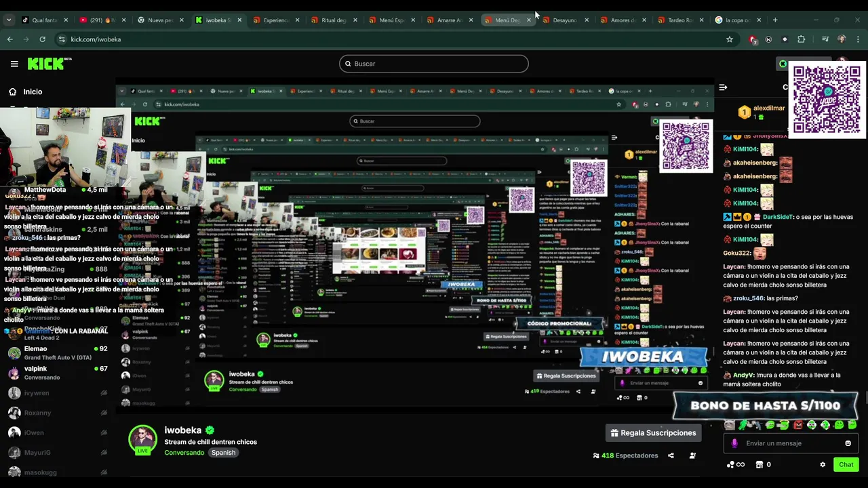
Task: Click the DarkSideT username in chat
Action: coord(778,217)
